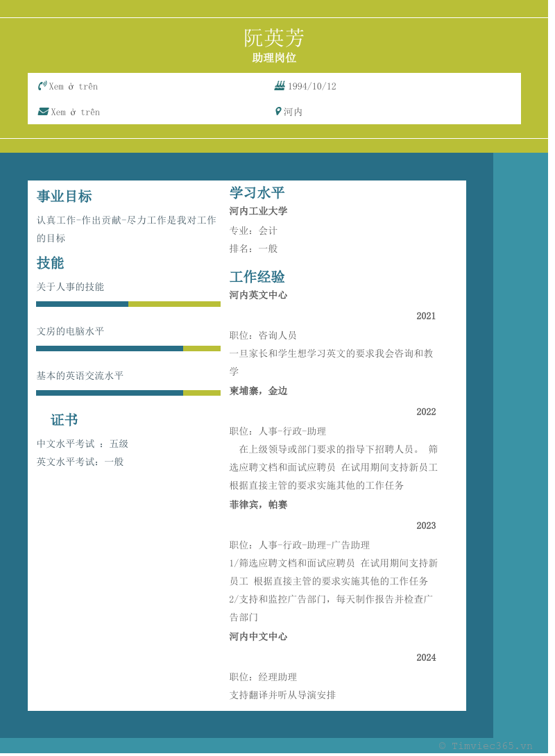Click the 基本的英语交流水平 skill bar
Screen dimensions: 555x756
128,393
